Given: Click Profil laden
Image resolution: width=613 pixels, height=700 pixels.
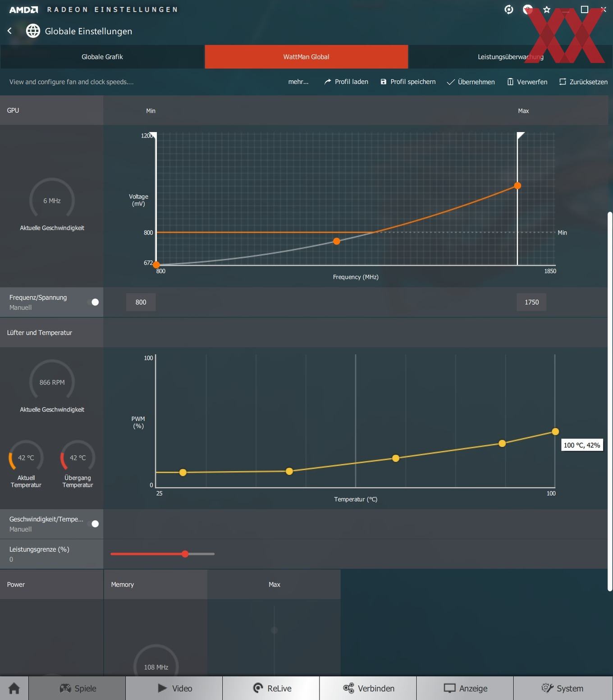Looking at the screenshot, I should (x=346, y=82).
